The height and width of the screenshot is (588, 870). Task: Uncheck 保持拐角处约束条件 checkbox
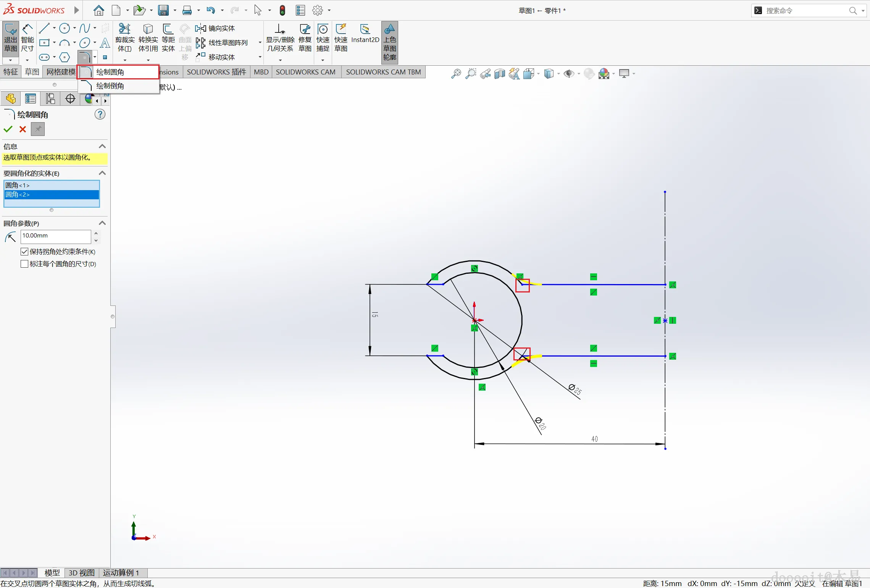pyautogui.click(x=24, y=252)
